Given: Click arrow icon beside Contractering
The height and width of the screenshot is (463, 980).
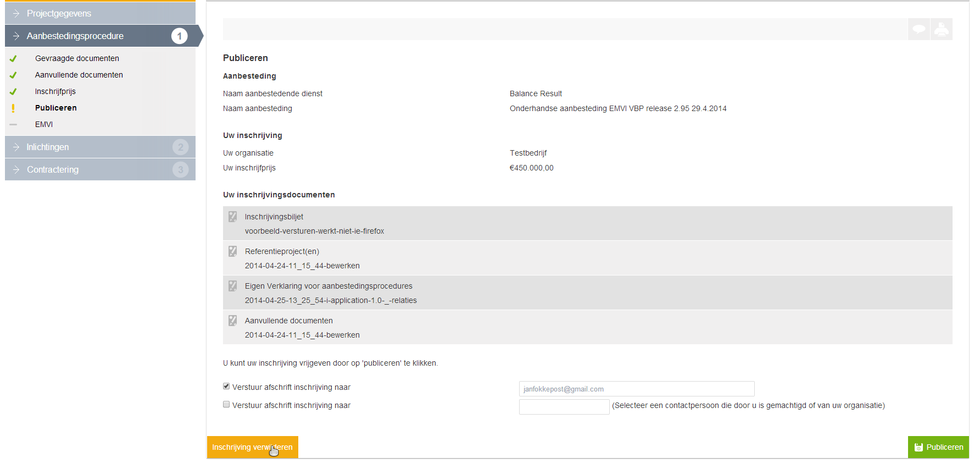Looking at the screenshot, I should coord(16,169).
